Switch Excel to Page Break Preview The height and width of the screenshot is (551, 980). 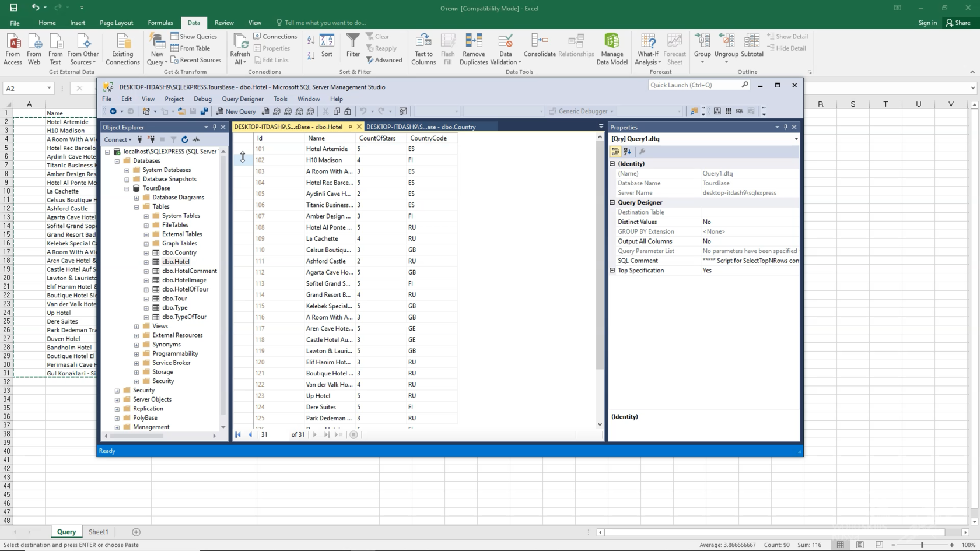879,545
